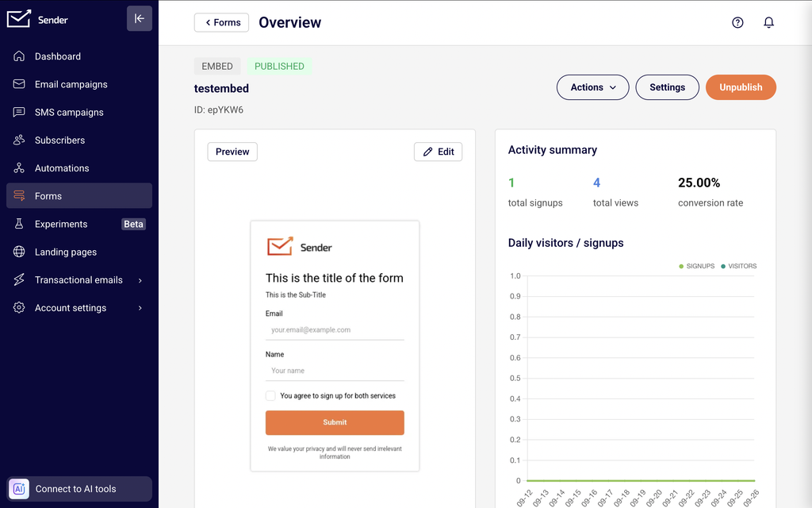
Task: Click the Forms icon in sidebar
Action: 19,196
